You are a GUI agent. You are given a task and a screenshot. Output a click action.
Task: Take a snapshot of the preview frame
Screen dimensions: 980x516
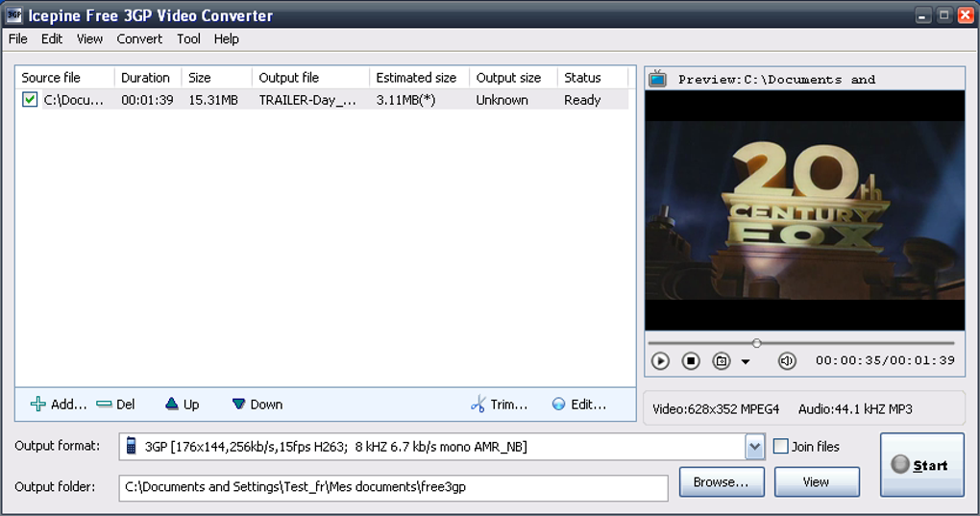[722, 361]
